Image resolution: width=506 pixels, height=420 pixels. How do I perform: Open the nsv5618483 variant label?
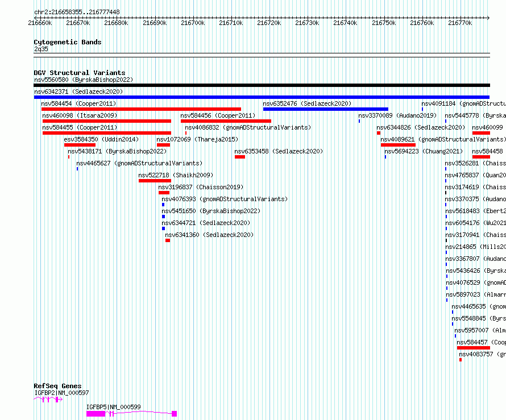tap(475, 211)
